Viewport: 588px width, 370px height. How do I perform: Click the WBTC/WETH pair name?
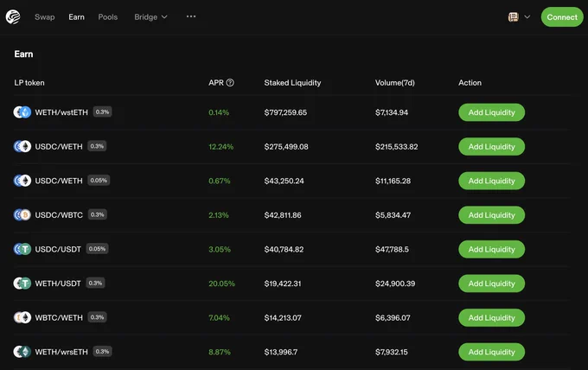59,318
